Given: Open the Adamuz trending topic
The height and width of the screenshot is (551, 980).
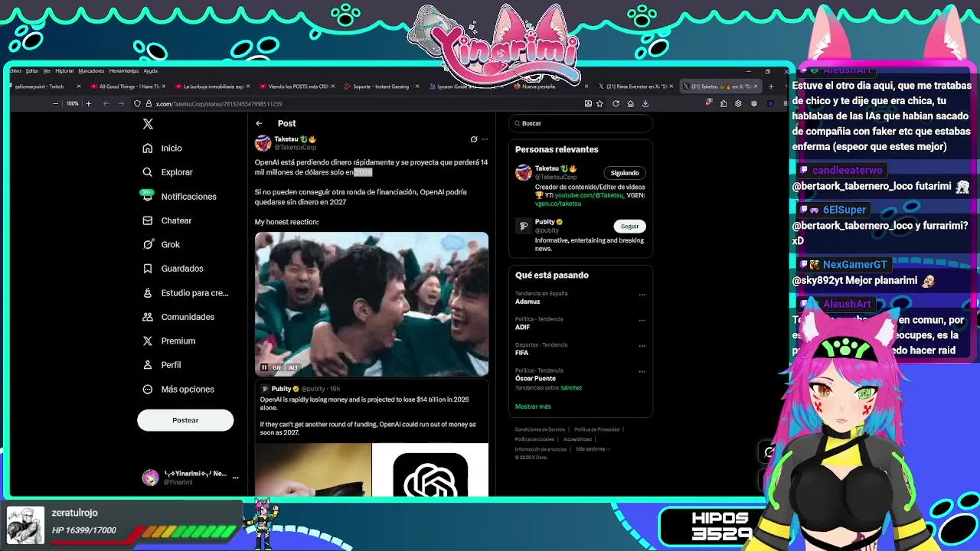Looking at the screenshot, I should 528,302.
